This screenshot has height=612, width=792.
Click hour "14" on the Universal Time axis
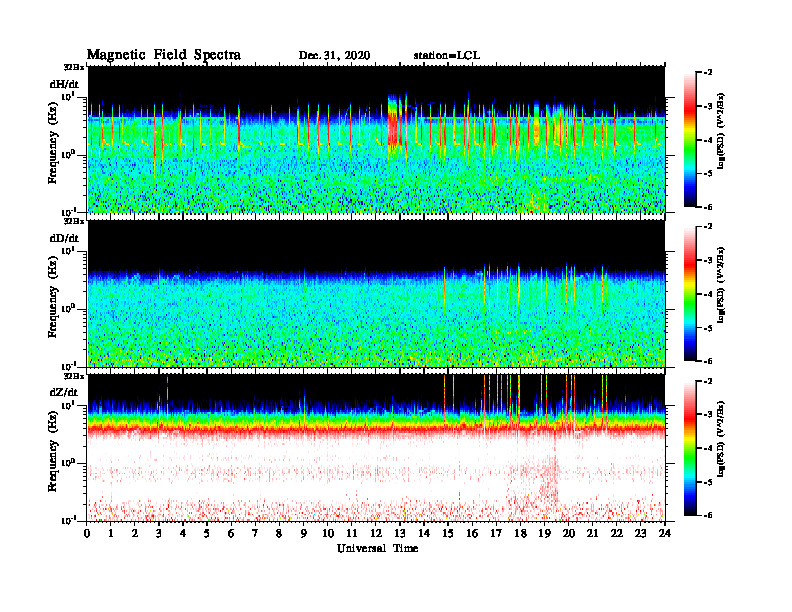pos(424,533)
